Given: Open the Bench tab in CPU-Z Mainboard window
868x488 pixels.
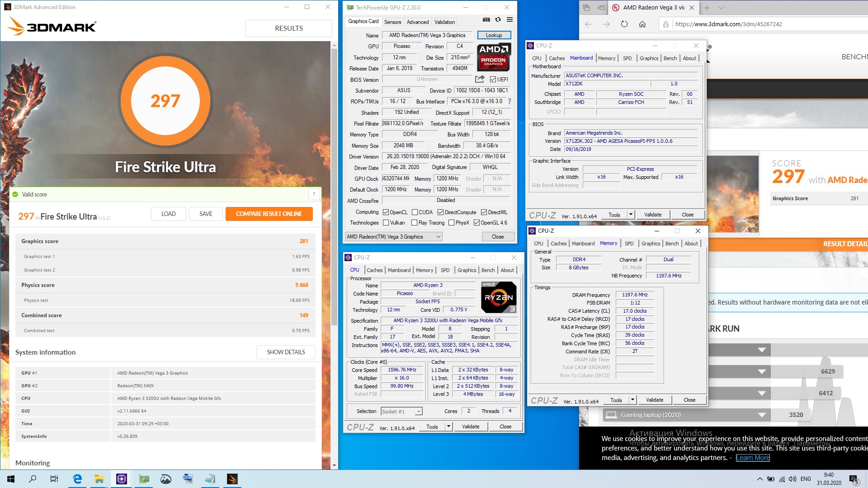Looking at the screenshot, I should (x=670, y=58).
